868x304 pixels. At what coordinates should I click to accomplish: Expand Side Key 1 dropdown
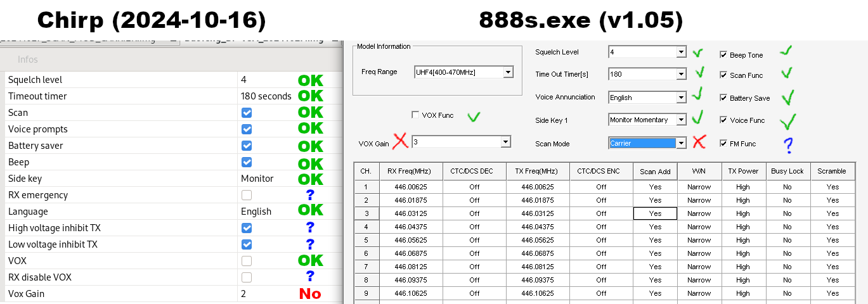click(x=682, y=120)
